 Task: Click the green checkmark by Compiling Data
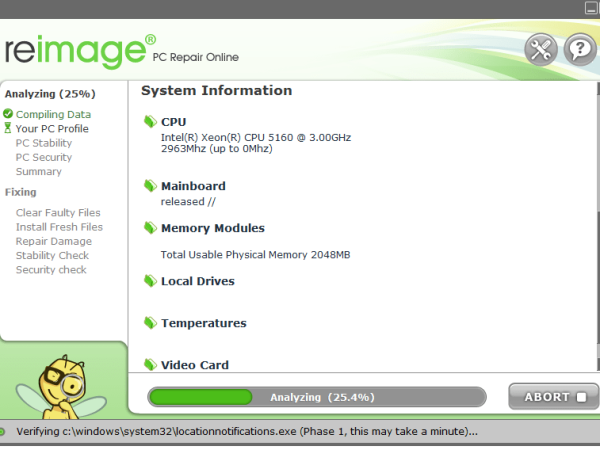click(8, 114)
